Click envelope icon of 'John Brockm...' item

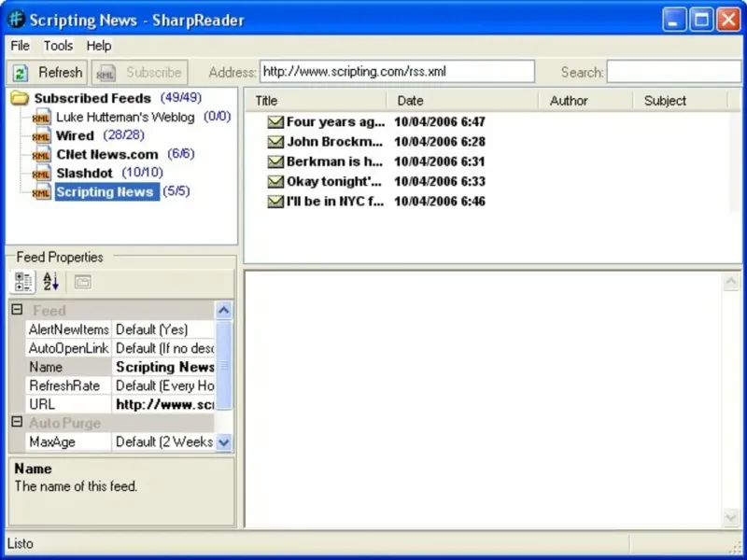pos(275,142)
